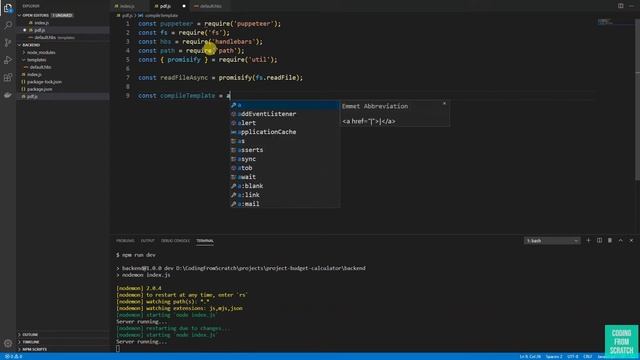Open the Search view in activity bar

pyautogui.click(x=8, y=25)
